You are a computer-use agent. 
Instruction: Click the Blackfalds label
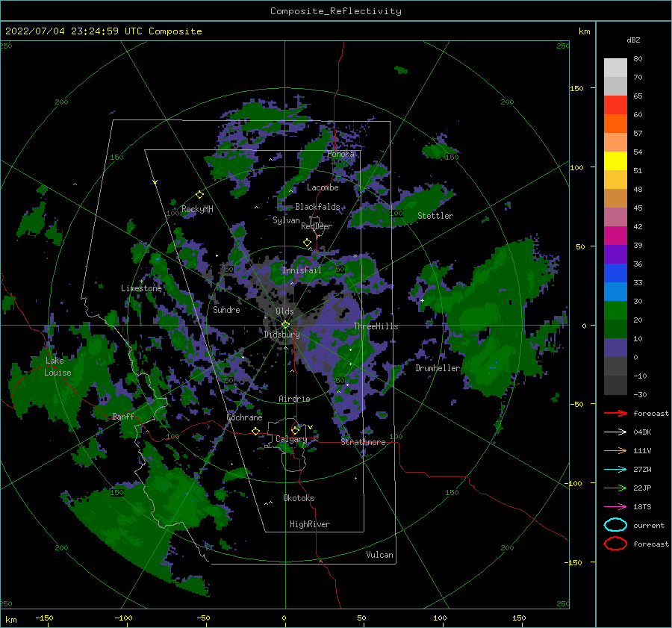coord(317,207)
